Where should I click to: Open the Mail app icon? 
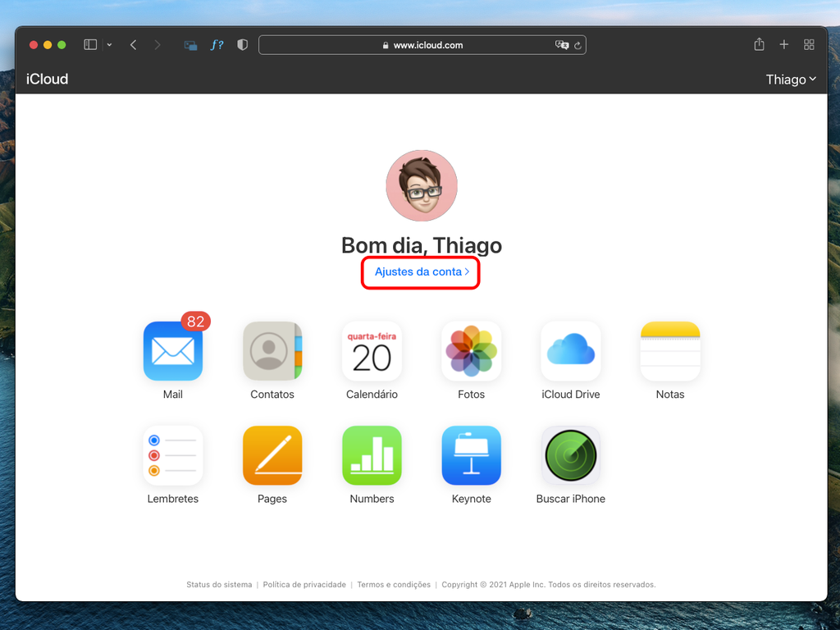point(172,351)
